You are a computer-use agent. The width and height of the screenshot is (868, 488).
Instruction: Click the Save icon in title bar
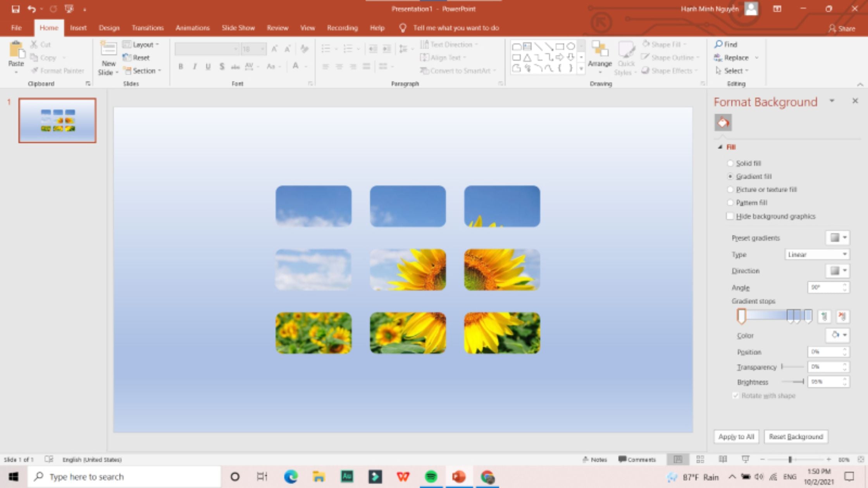(15, 9)
